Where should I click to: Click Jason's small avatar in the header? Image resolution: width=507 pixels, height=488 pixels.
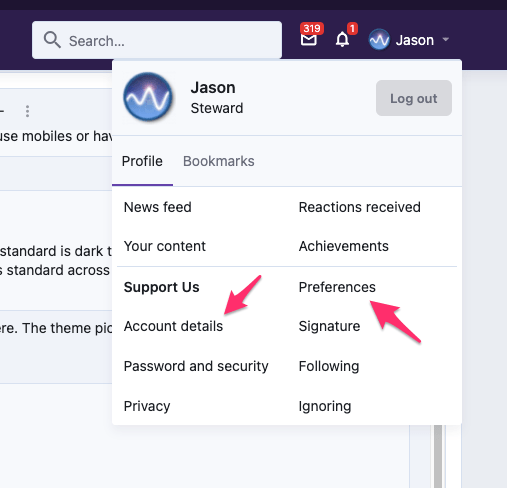(x=379, y=40)
